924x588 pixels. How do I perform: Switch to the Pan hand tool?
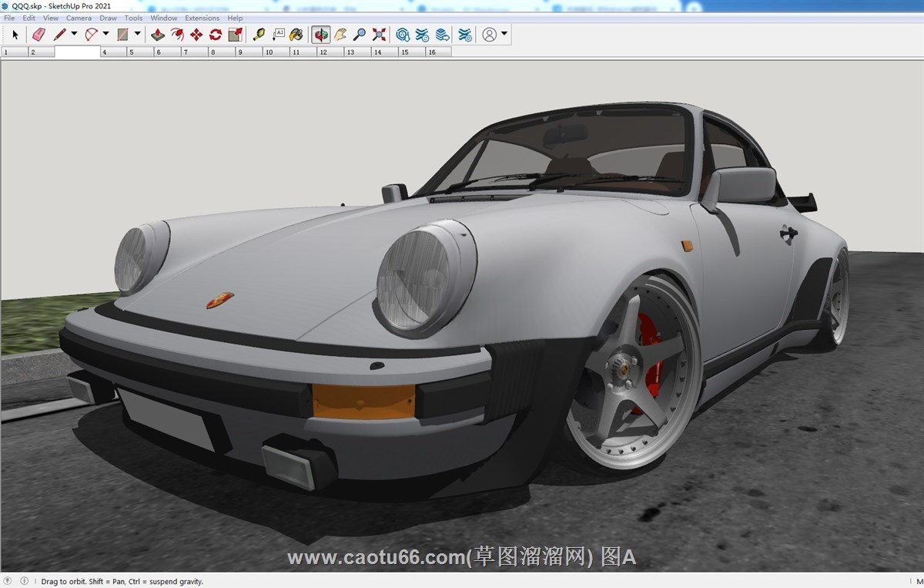[340, 35]
